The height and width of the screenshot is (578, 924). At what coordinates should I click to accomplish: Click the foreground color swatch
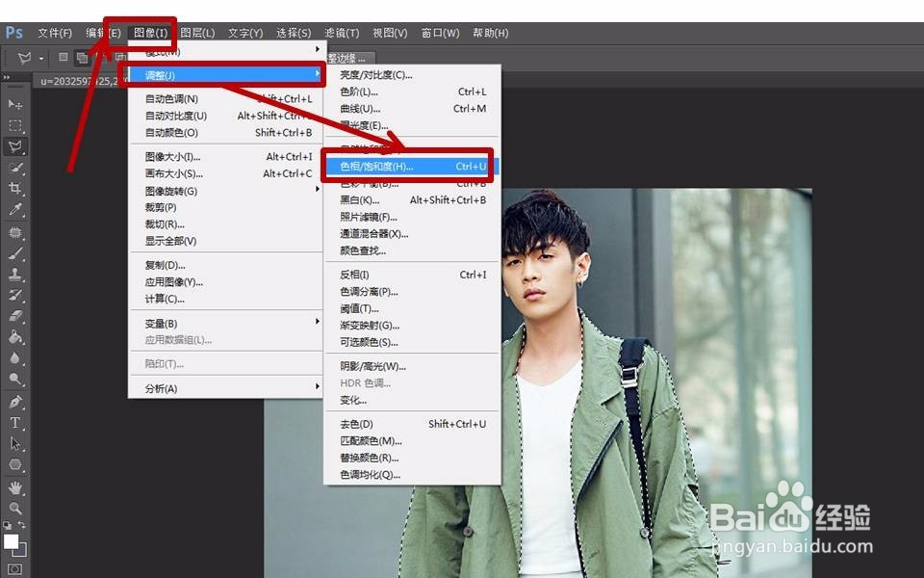[11, 541]
